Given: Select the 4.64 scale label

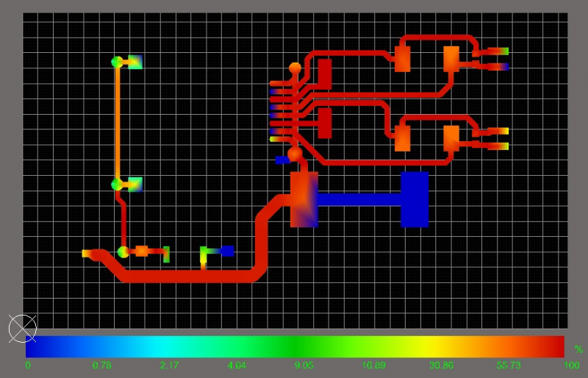Looking at the screenshot, I should pyautogui.click(x=237, y=365).
